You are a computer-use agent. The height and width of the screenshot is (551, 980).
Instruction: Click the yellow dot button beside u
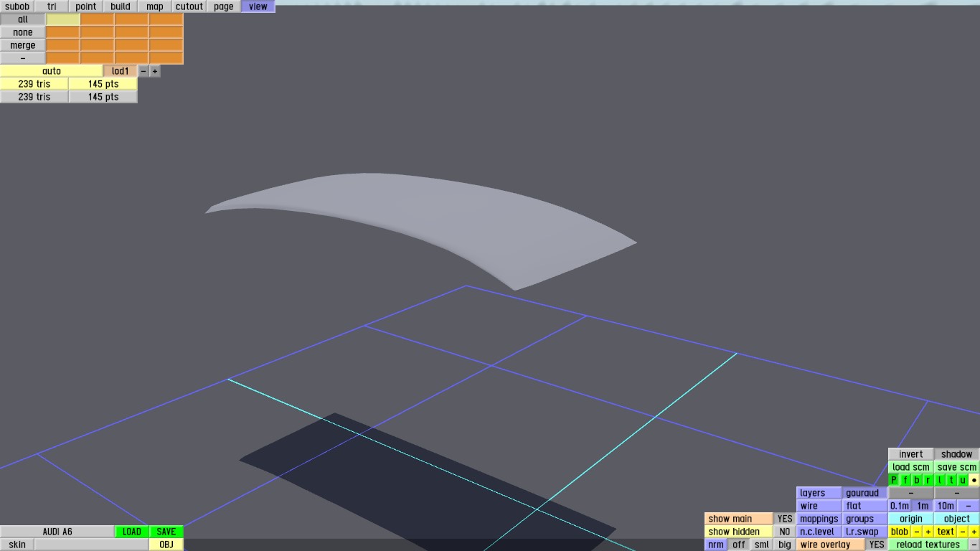(974, 480)
